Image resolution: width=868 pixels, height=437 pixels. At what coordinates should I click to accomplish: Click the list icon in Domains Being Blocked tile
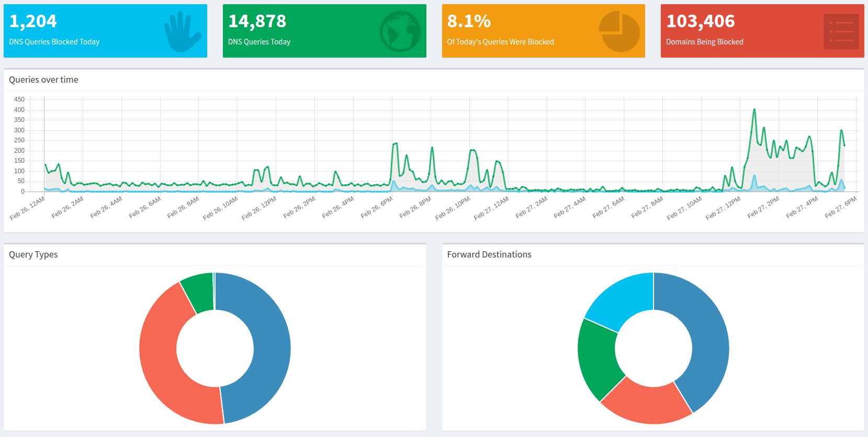pos(841,31)
